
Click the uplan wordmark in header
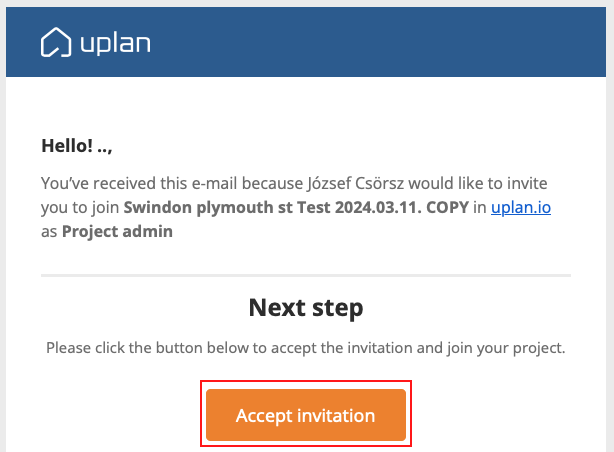coord(116,44)
